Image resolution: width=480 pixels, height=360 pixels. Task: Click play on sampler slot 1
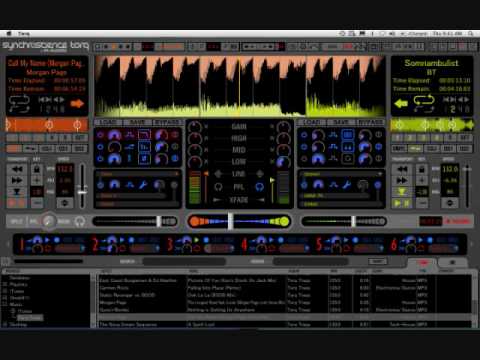click(x=47, y=240)
